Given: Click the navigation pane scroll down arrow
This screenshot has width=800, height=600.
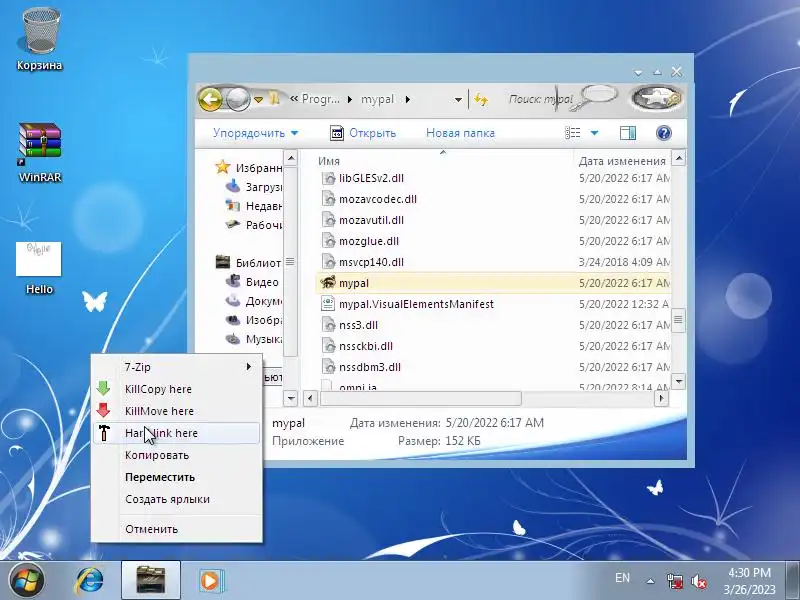Looking at the screenshot, I should (290, 398).
